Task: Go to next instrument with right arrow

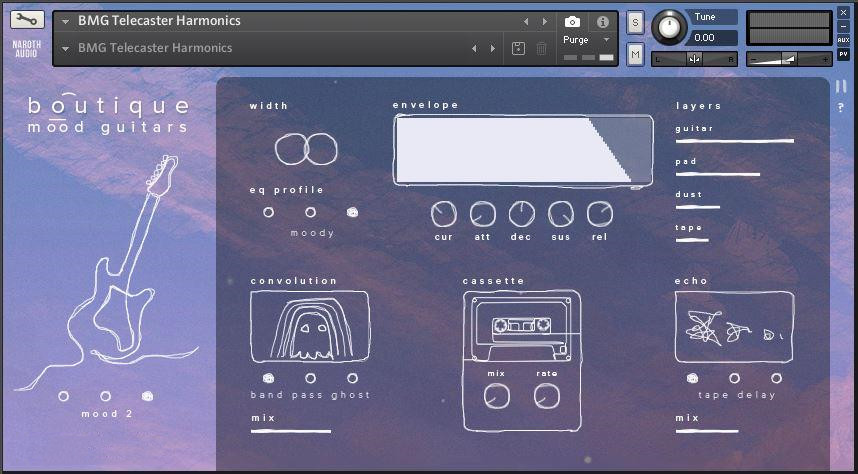Action: click(x=544, y=22)
